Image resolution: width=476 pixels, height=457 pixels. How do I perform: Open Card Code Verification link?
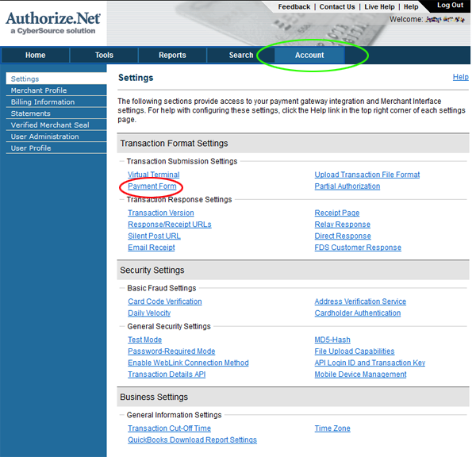tap(165, 301)
